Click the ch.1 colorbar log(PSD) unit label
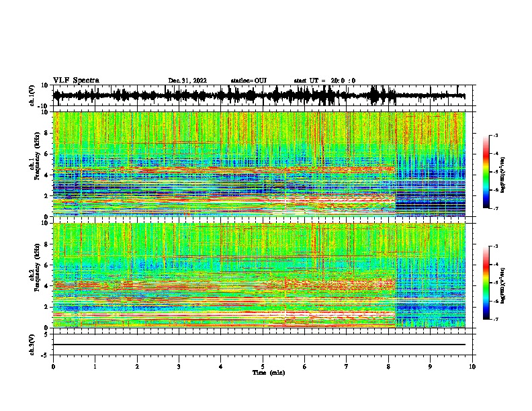 (503, 175)
